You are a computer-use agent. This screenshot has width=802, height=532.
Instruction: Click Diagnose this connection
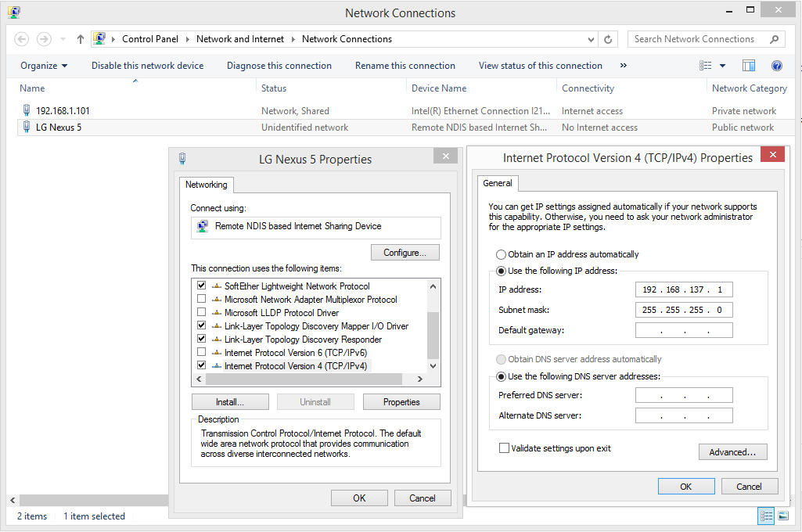point(279,66)
